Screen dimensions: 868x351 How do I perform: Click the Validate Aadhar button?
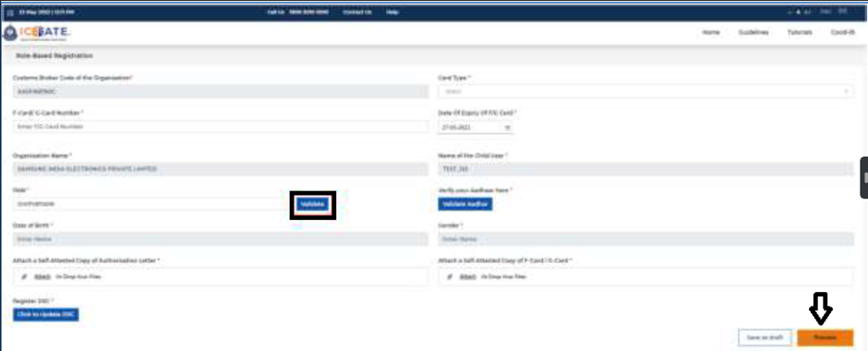465,204
